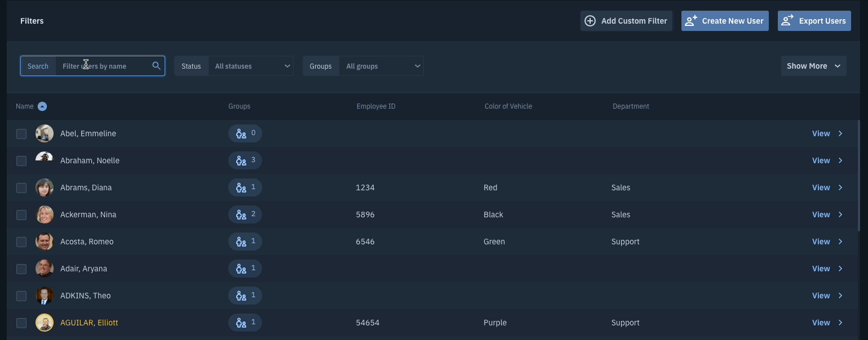The height and width of the screenshot is (340, 868).
Task: Click the name Ackerman, Nina
Action: pyautogui.click(x=88, y=214)
